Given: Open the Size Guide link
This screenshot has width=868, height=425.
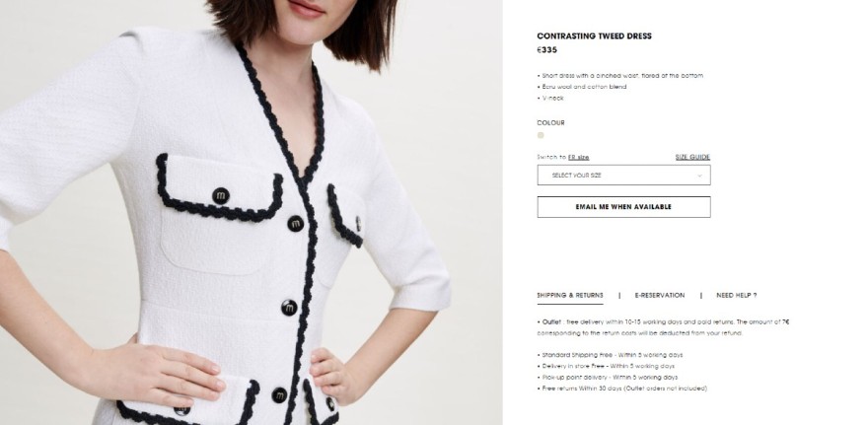Looking at the screenshot, I should (x=692, y=157).
